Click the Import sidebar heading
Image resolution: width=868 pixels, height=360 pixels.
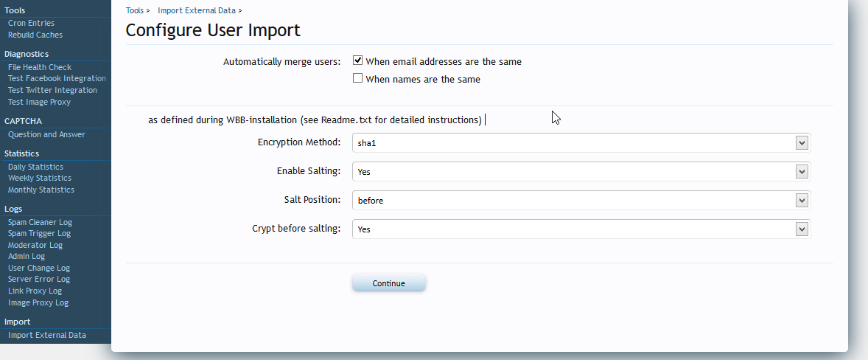pos(17,322)
